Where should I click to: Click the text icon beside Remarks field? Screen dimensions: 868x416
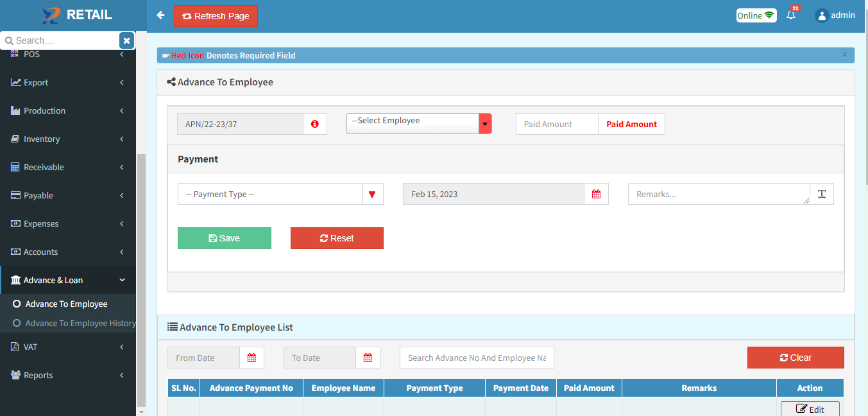point(821,194)
